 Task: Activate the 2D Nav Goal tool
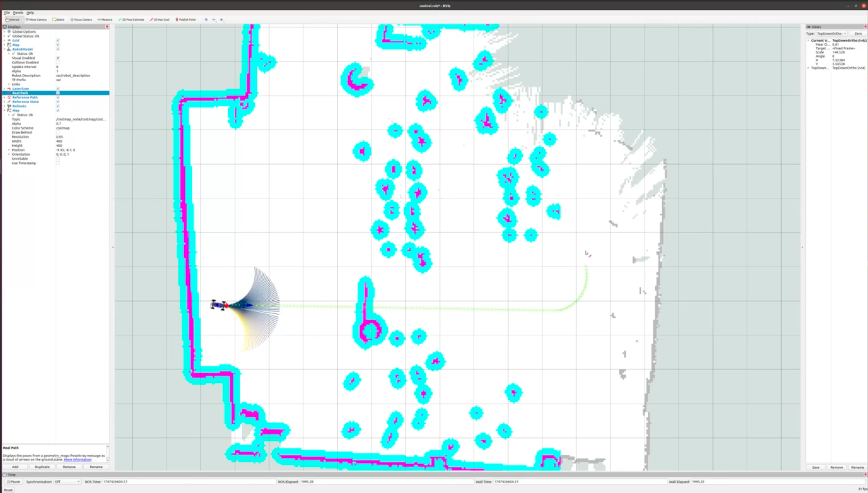[160, 19]
